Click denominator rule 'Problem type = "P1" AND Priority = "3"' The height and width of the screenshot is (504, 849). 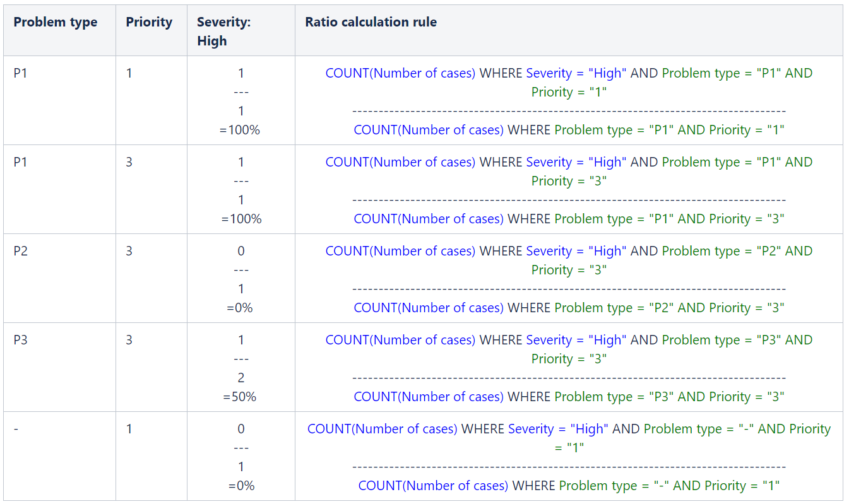pyautogui.click(x=669, y=219)
